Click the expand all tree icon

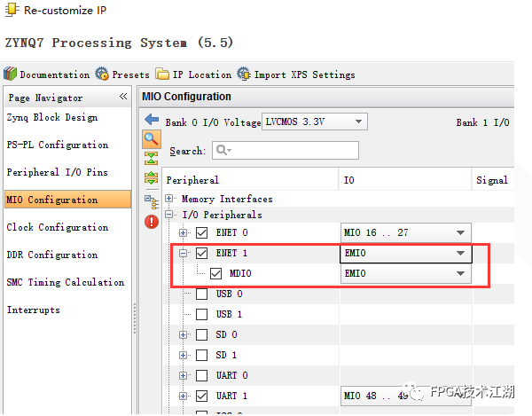[x=152, y=177]
